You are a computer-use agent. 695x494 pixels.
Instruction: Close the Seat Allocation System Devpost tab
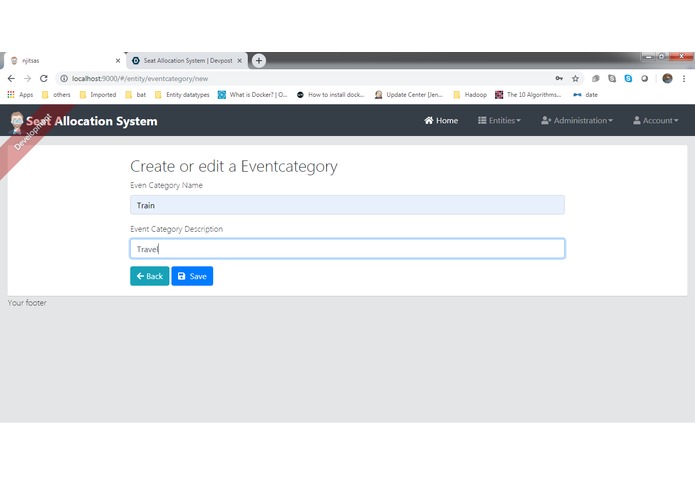coord(239,61)
